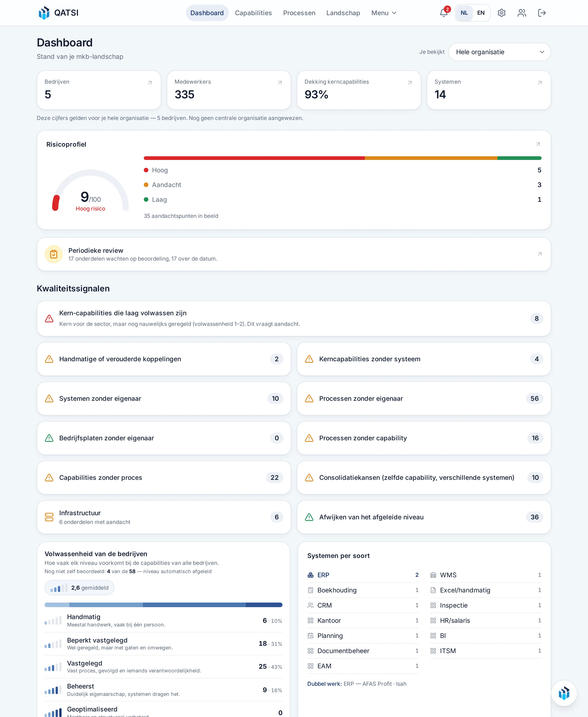Open Systemen card arrow icon

[540, 83]
